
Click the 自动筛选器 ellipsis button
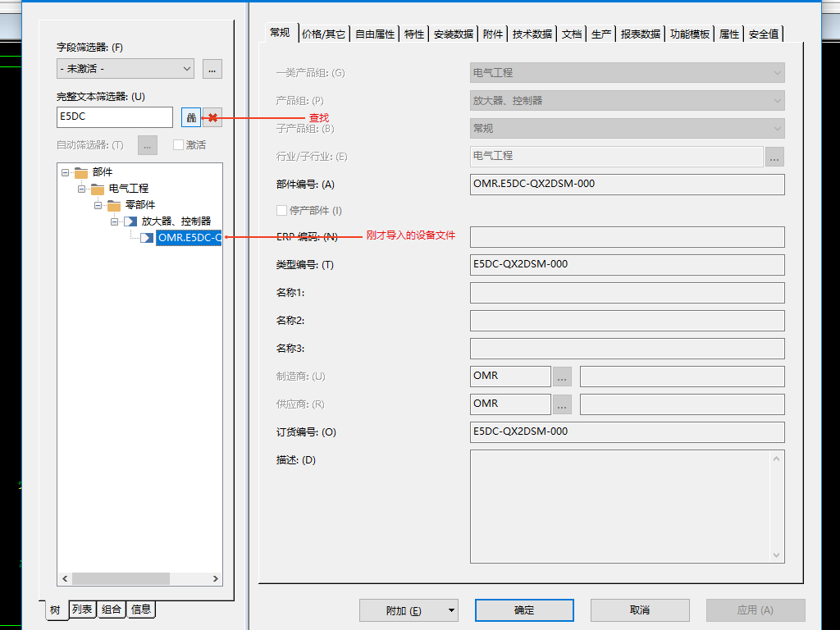coord(148,145)
